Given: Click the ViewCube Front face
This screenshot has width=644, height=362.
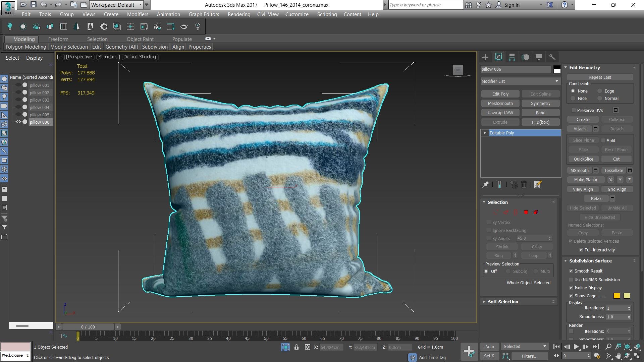Looking at the screenshot, I should tap(458, 70).
